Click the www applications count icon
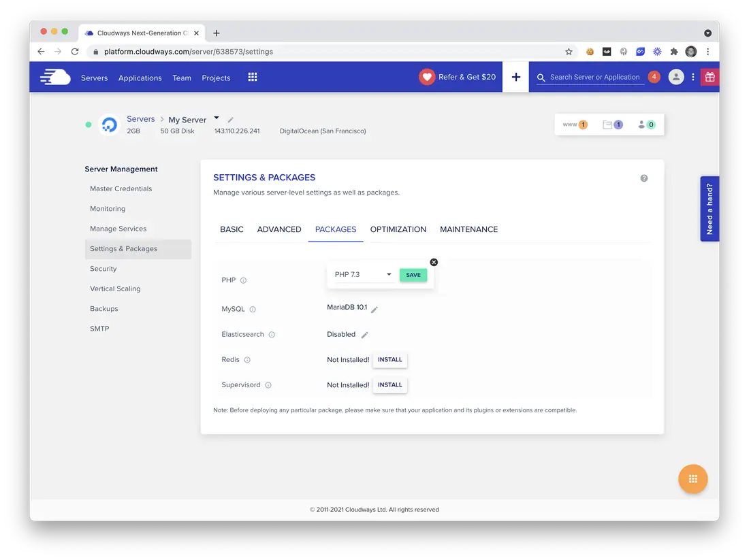The height and width of the screenshot is (560, 749). pos(575,125)
